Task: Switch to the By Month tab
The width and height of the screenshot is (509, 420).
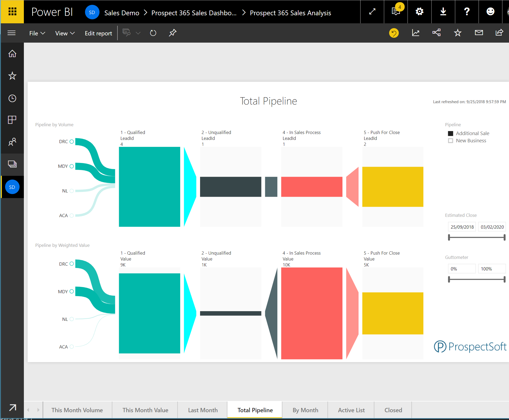Action: coord(305,410)
